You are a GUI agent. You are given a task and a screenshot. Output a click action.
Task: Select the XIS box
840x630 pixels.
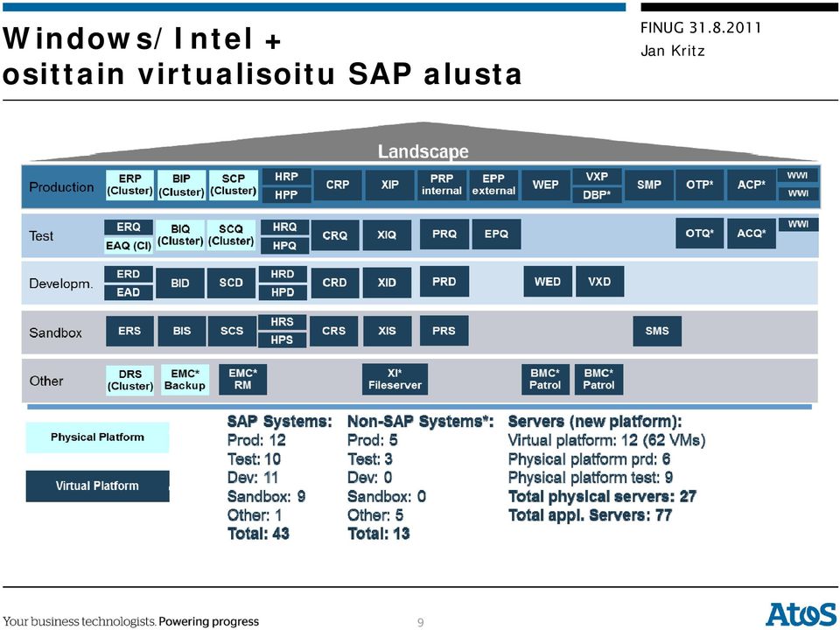388,331
